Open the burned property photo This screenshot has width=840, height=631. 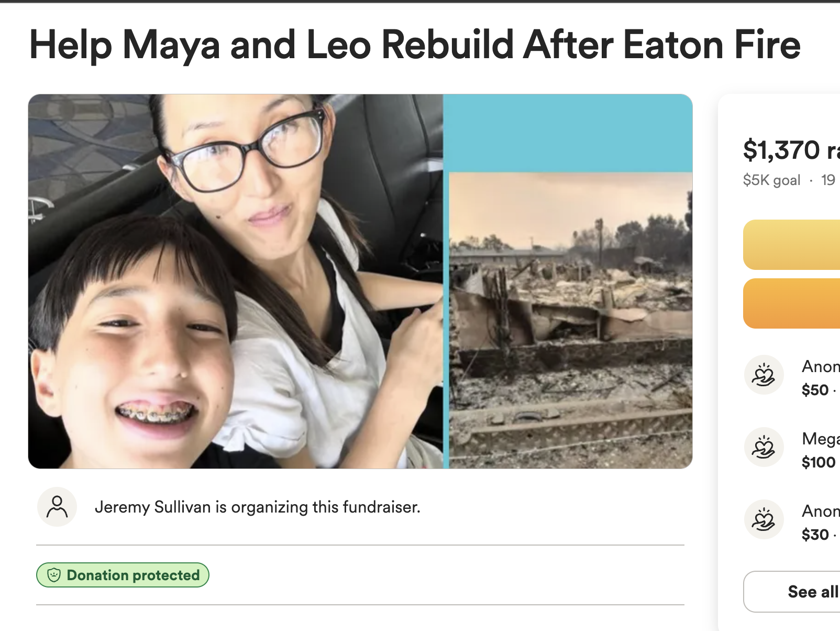tap(571, 320)
